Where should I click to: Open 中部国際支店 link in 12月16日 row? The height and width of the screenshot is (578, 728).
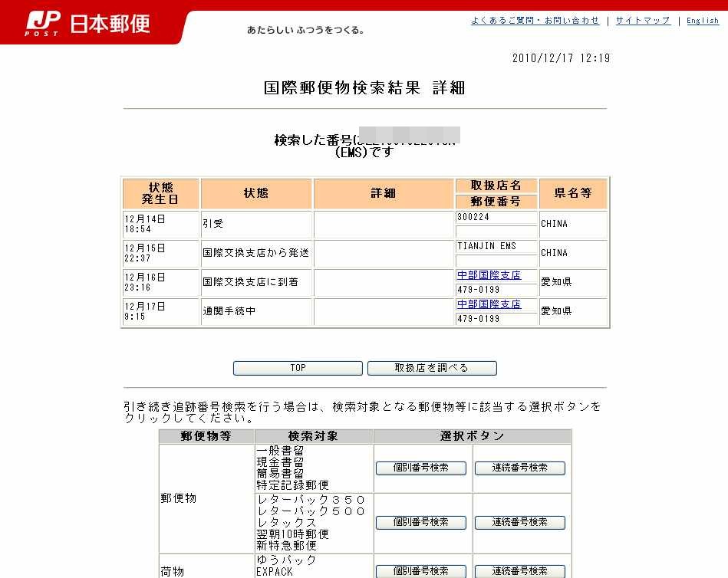coord(489,275)
